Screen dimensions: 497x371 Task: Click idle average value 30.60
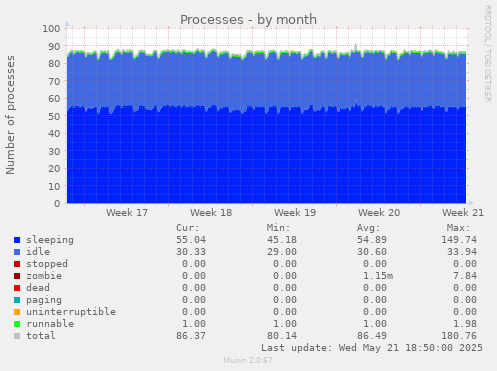[372, 252]
